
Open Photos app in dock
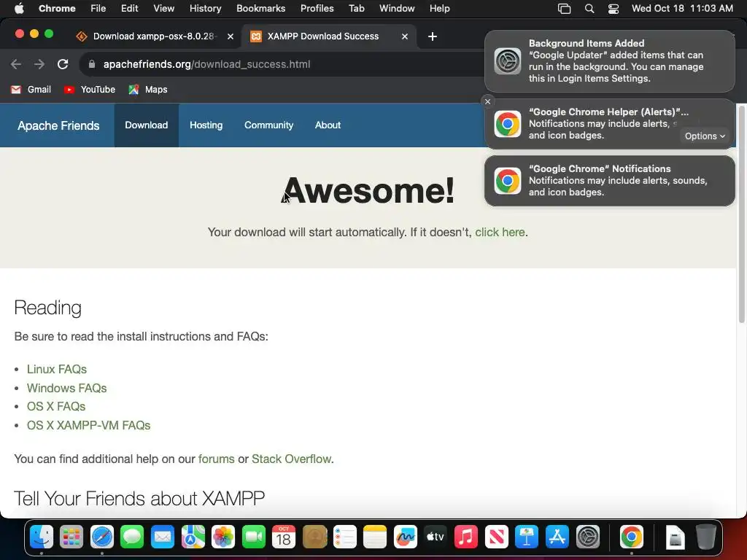click(223, 537)
